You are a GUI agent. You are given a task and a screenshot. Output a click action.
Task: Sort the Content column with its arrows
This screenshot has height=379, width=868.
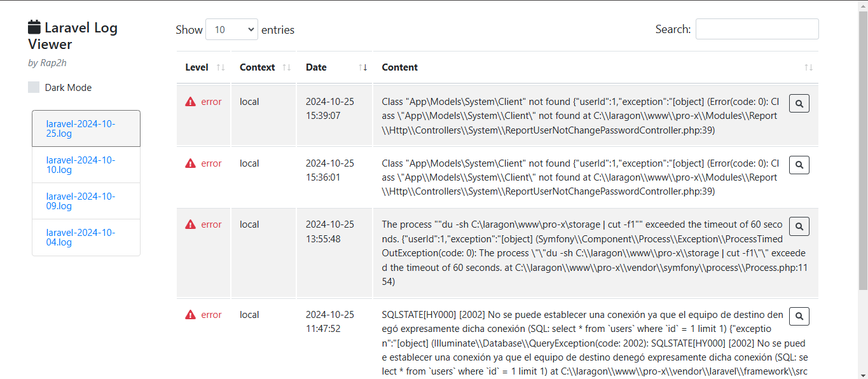(808, 67)
